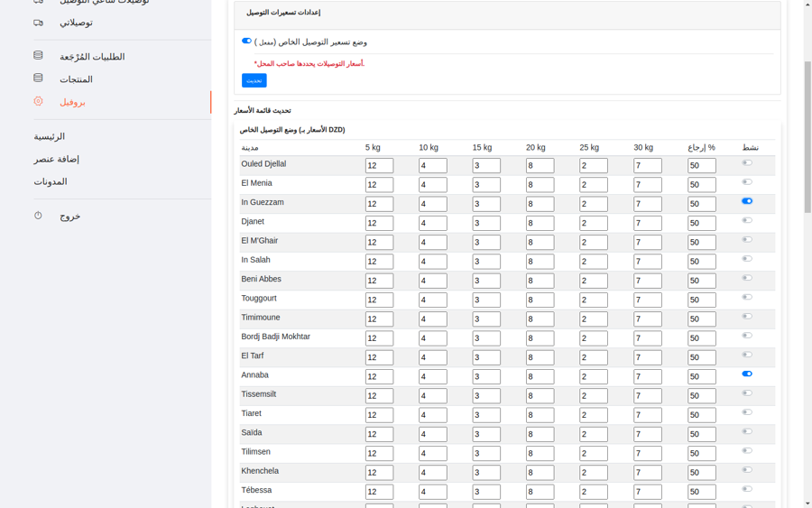The width and height of the screenshot is (812, 508).
Task: Activate the Tiaret city toggle
Action: [747, 412]
